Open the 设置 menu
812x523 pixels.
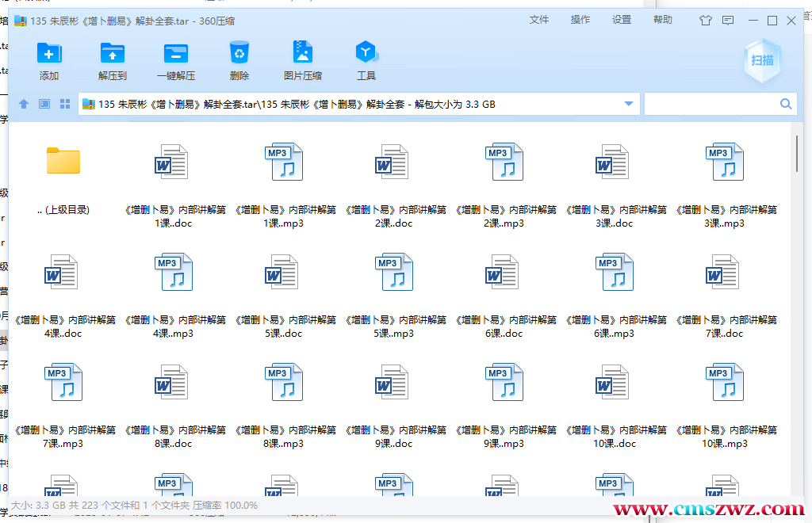coord(622,20)
